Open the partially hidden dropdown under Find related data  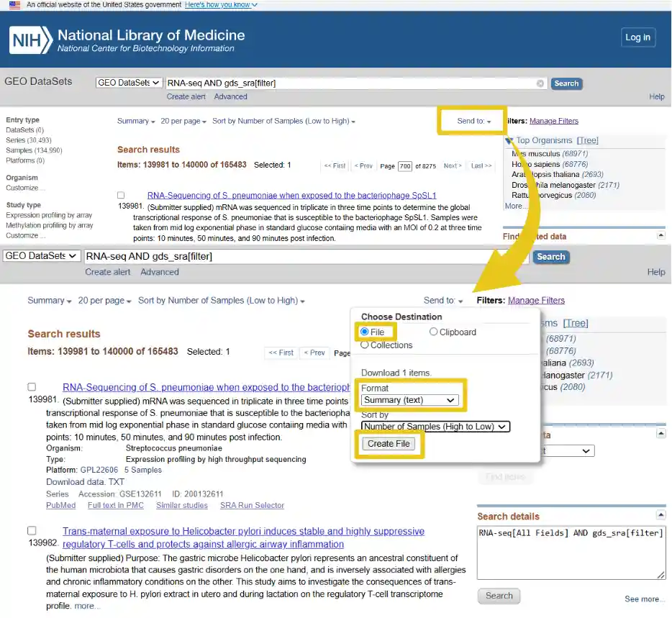tap(568, 450)
